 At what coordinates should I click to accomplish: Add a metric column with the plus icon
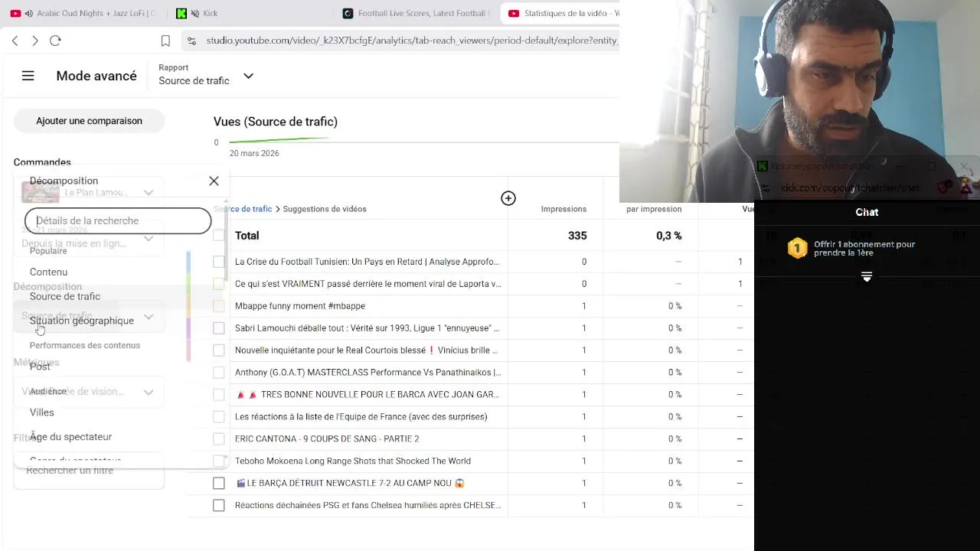508,198
